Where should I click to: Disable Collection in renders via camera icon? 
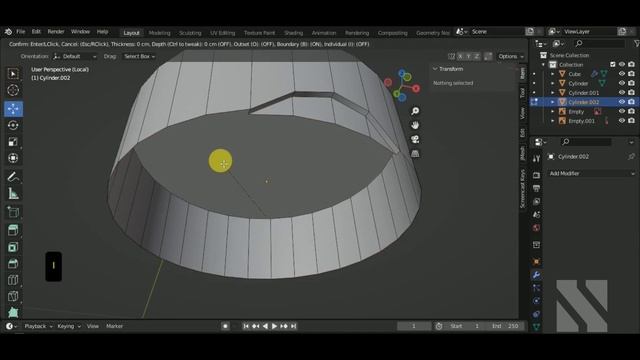point(631,64)
